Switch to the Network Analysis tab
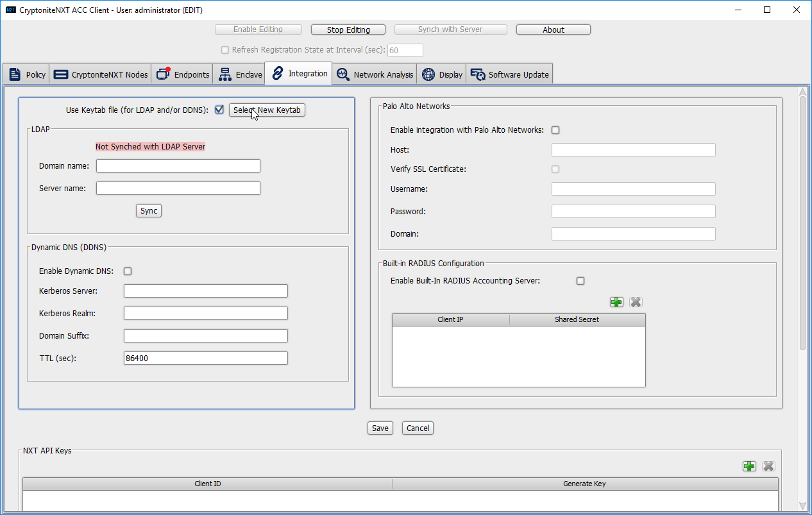812x515 pixels. [375, 74]
